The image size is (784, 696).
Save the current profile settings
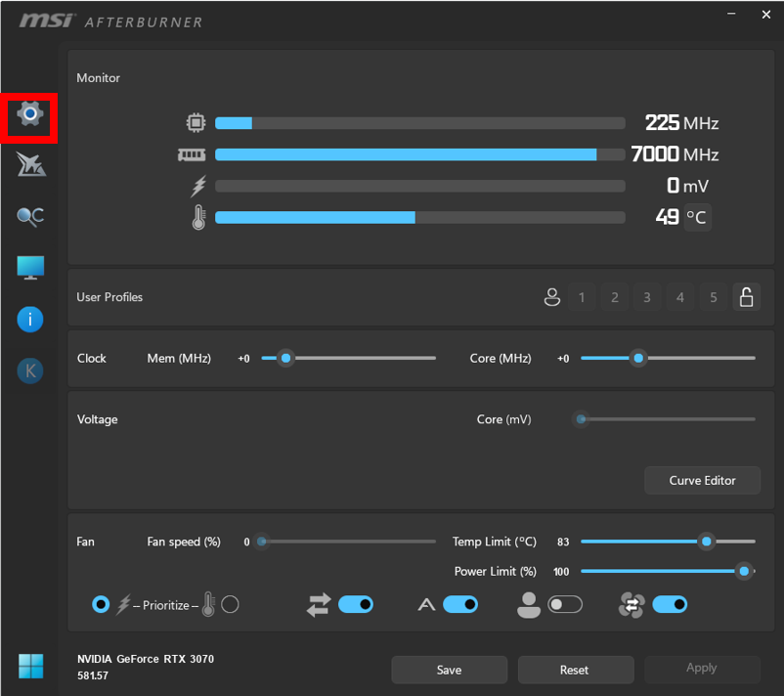coord(449,669)
